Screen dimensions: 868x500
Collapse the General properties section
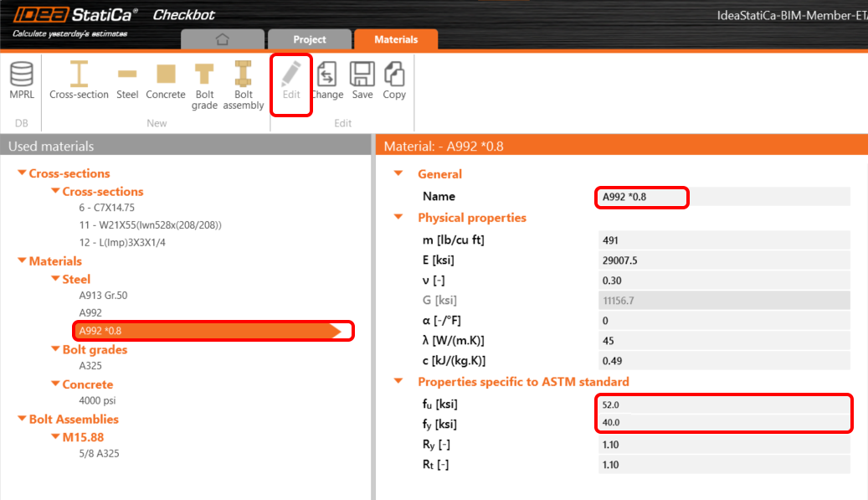click(x=398, y=173)
